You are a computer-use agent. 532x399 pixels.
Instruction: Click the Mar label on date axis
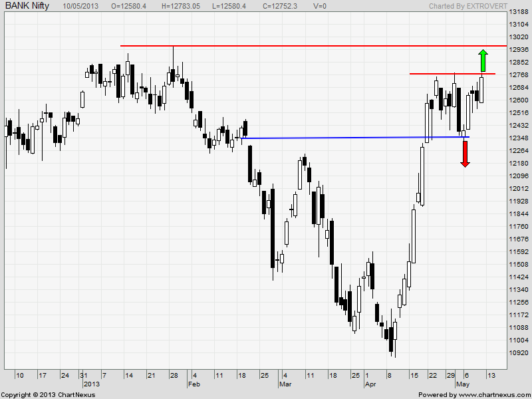pos(285,384)
